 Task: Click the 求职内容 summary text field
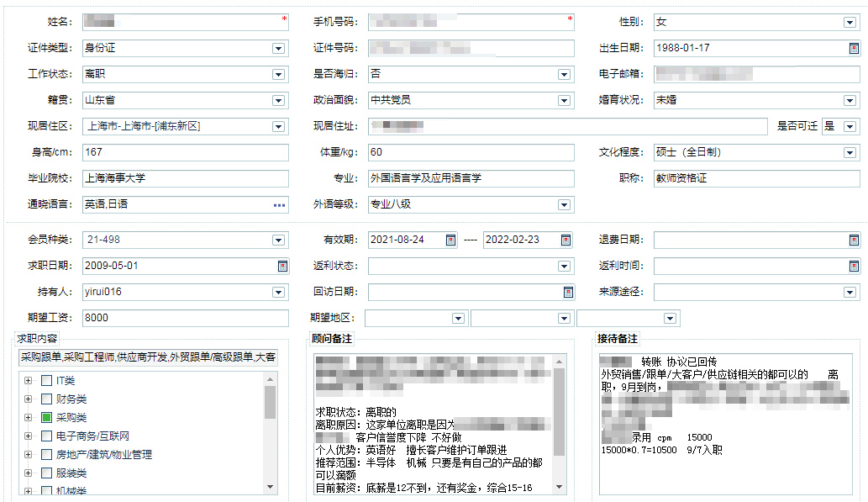(x=149, y=357)
